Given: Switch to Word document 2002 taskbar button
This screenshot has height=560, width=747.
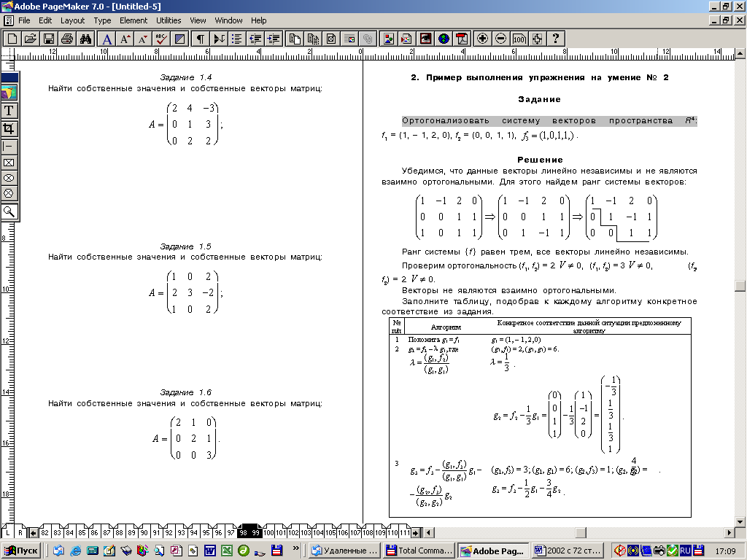Looking at the screenshot, I should (x=568, y=551).
